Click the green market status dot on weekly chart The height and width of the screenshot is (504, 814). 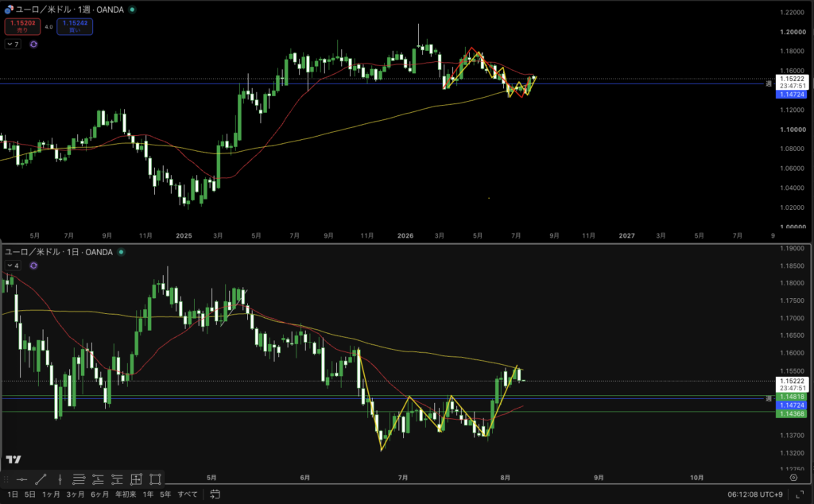(133, 10)
